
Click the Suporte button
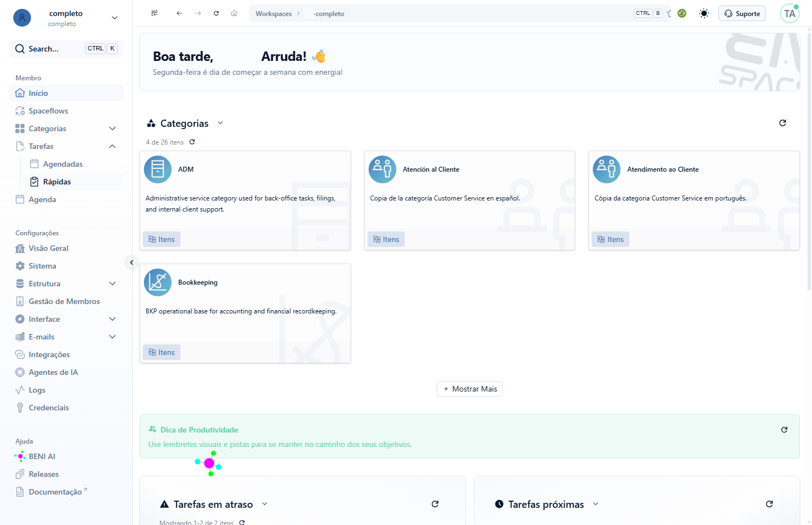(742, 13)
